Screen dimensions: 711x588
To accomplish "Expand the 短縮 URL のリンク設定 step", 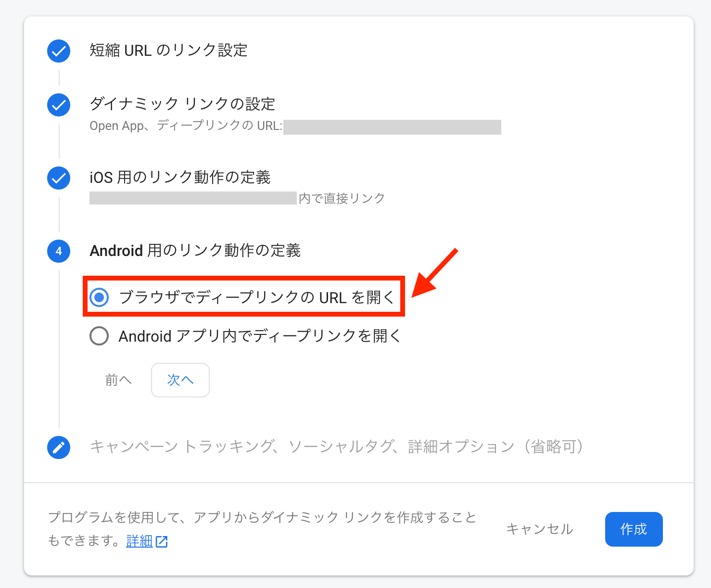I will [x=168, y=51].
